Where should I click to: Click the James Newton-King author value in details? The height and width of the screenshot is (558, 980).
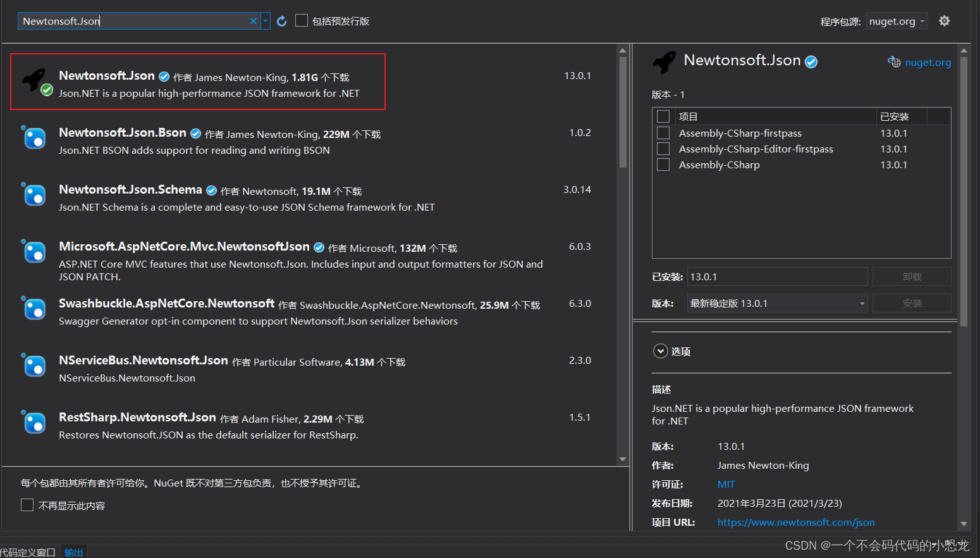coord(763,465)
